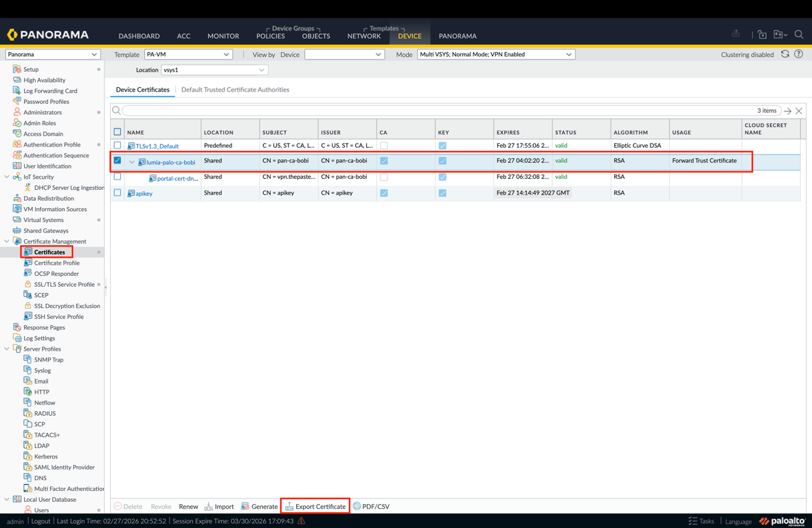Screen dimensions: 812x528
Task: Click the OCSP Responder icon
Action: [28, 273]
